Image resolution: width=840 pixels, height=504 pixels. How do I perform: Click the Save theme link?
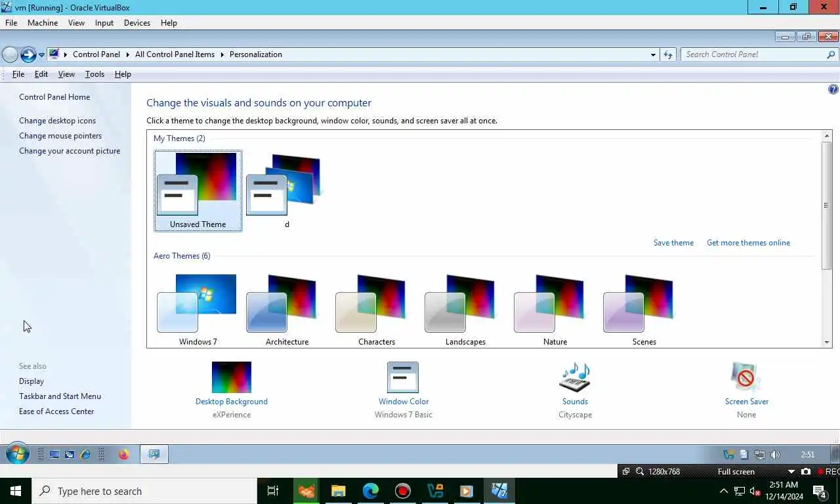[x=673, y=243]
